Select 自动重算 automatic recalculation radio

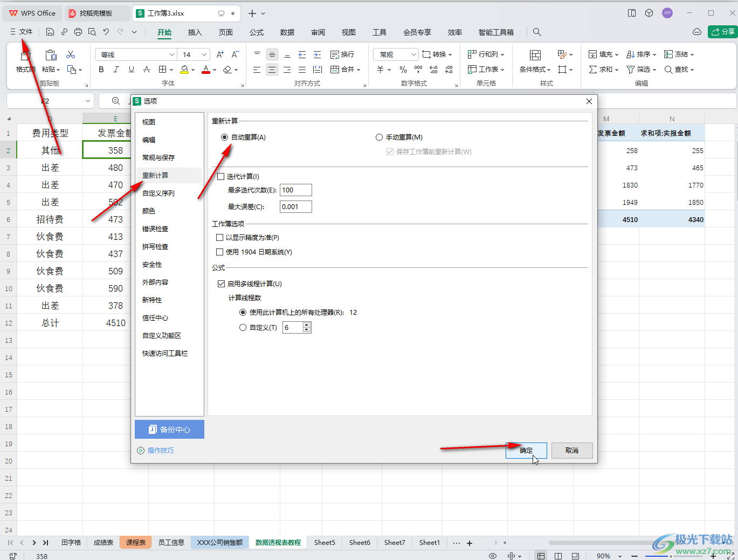tap(225, 137)
